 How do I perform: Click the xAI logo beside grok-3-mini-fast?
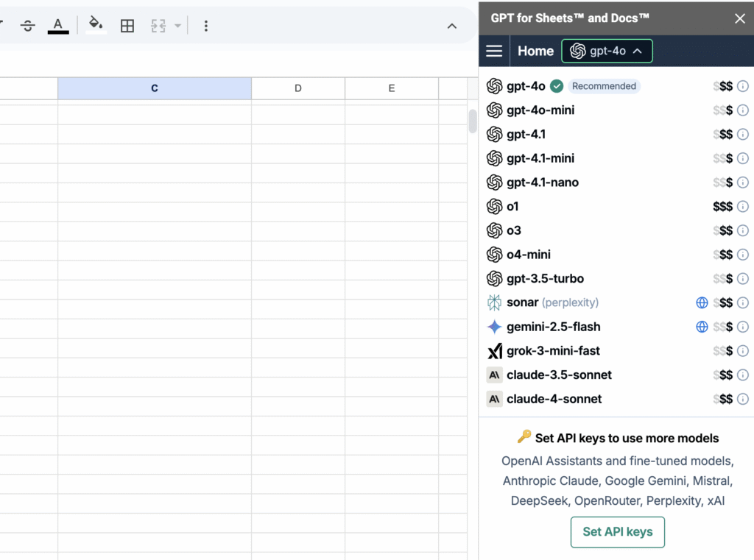494,351
